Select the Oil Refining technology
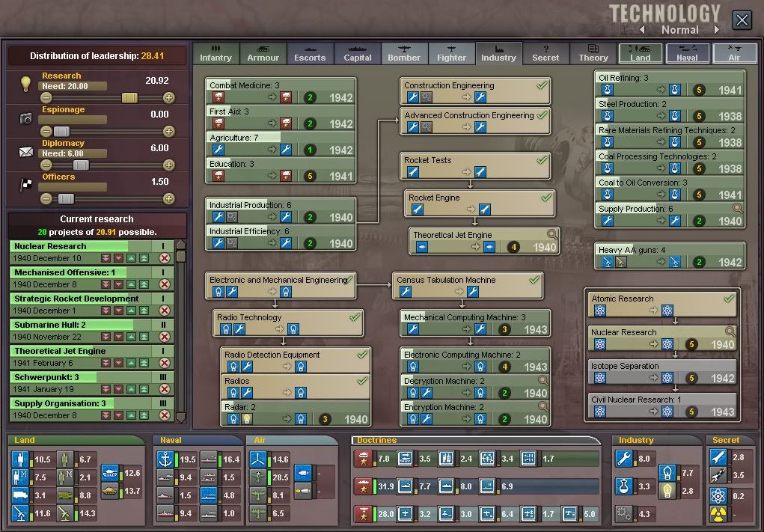 pos(670,84)
